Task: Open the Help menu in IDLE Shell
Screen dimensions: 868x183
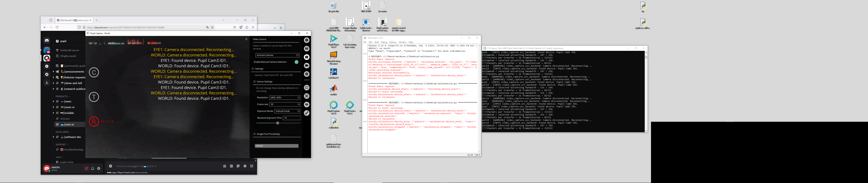Action: click(410, 42)
